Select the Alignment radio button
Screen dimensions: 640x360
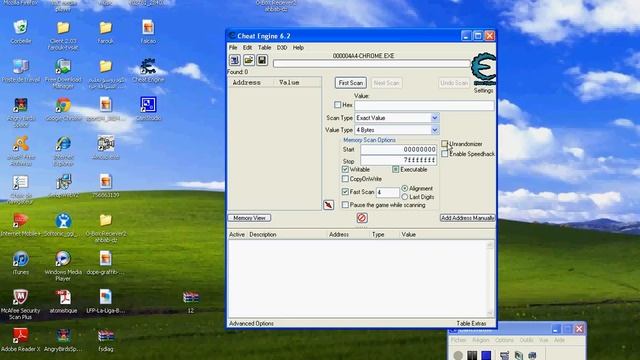404,188
